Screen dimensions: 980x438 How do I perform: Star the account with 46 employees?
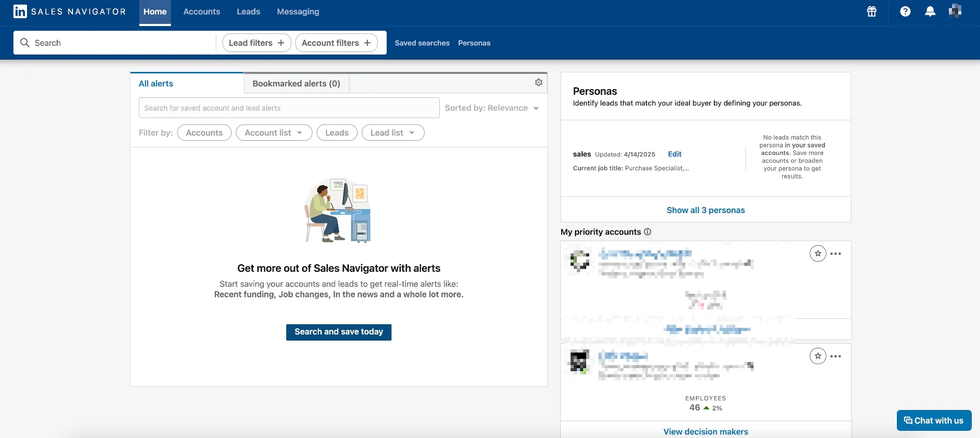click(x=818, y=356)
